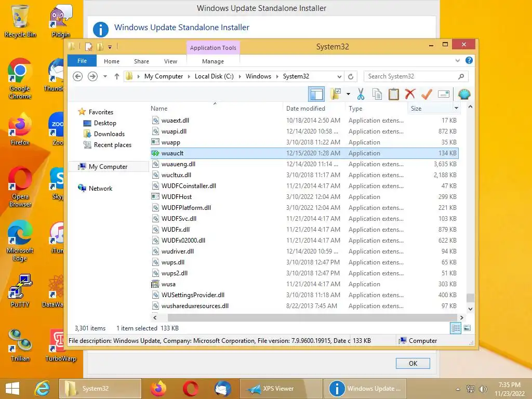Click Properties icon in quick access toolbar
Screen dimensions: 532x399
tap(88, 46)
